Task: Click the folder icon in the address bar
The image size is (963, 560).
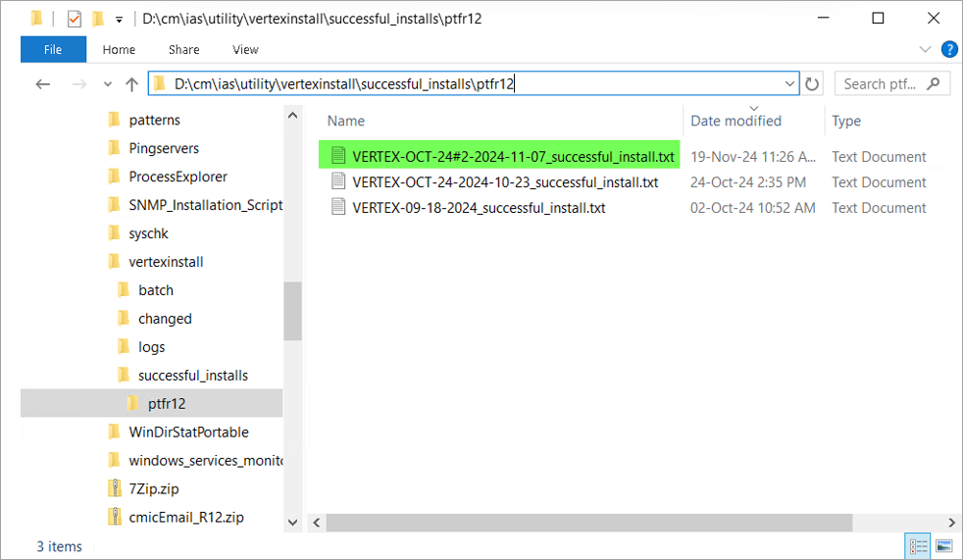Action: [159, 83]
